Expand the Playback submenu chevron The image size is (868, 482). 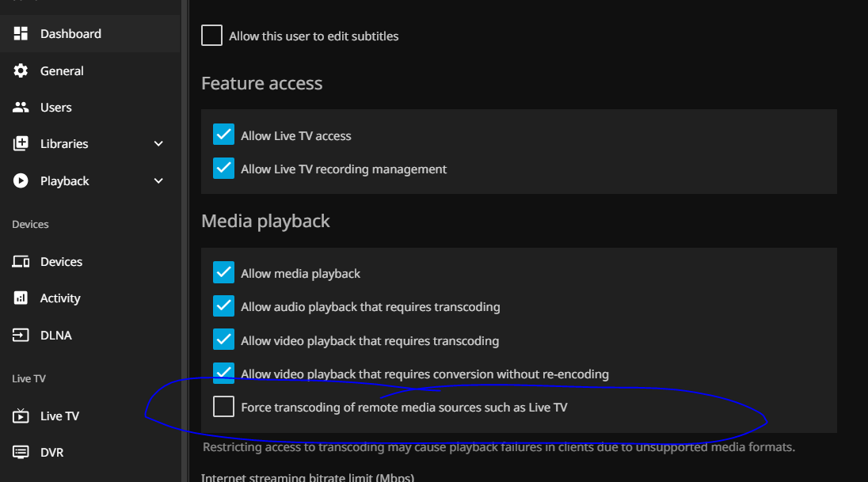[x=158, y=181]
